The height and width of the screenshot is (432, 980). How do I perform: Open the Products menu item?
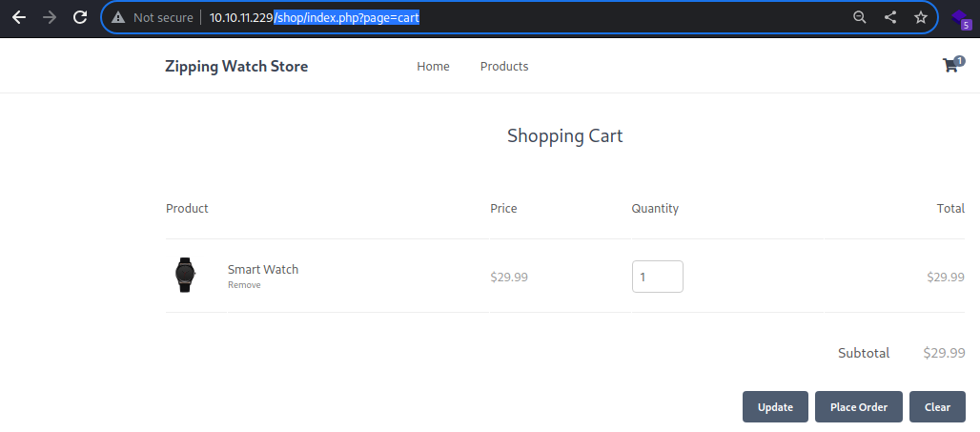coord(504,66)
